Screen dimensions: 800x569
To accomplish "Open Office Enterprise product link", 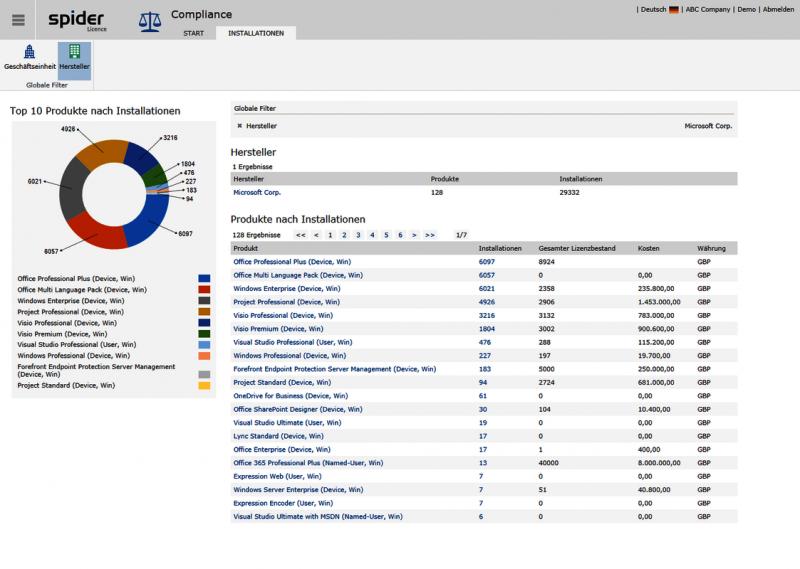I will [x=282, y=450].
